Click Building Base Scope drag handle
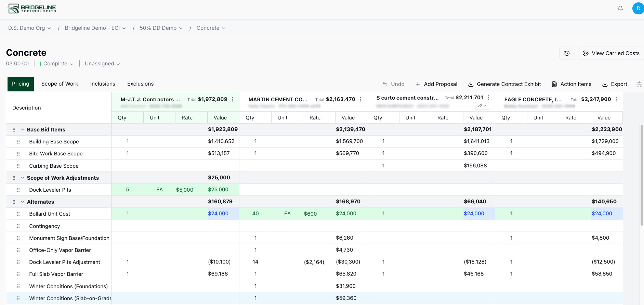The height and width of the screenshot is (305, 644). click(18, 142)
